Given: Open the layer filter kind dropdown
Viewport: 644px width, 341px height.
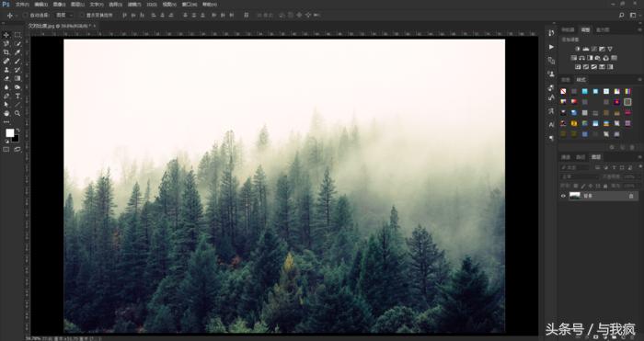Looking at the screenshot, I should click(x=575, y=167).
